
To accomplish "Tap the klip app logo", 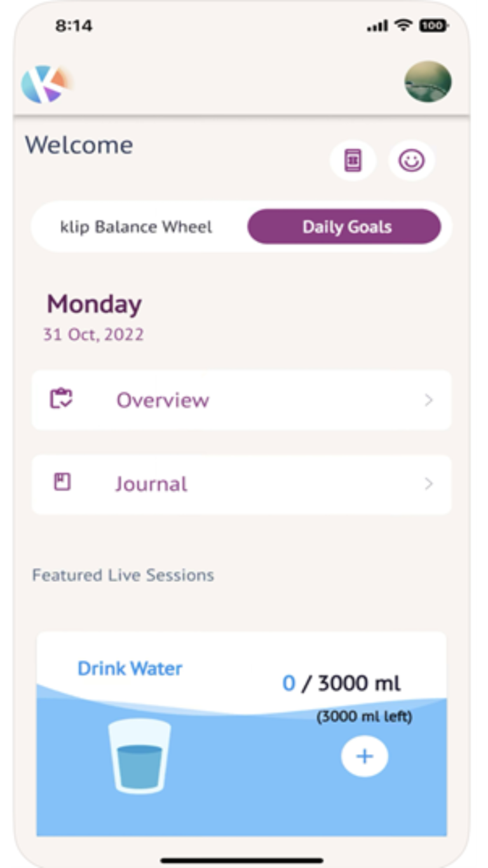I will click(x=46, y=84).
